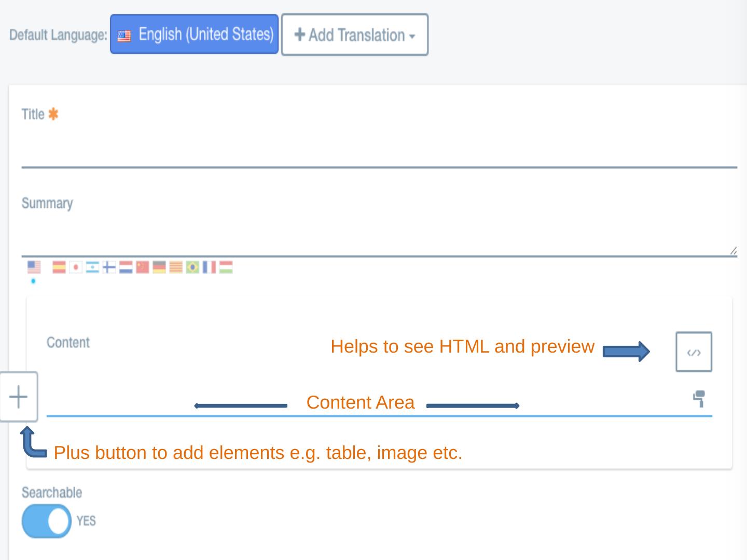Select the Chinese flag language
The image size is (747, 560).
click(143, 267)
